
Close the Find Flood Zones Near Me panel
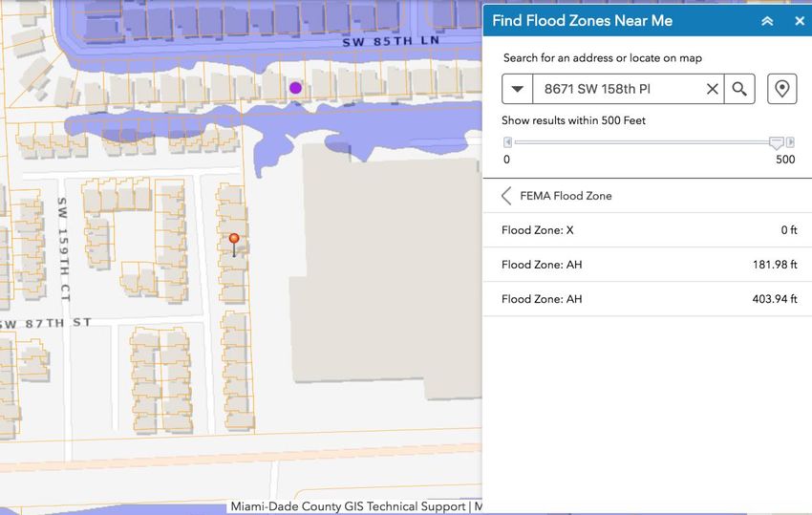[799, 21]
